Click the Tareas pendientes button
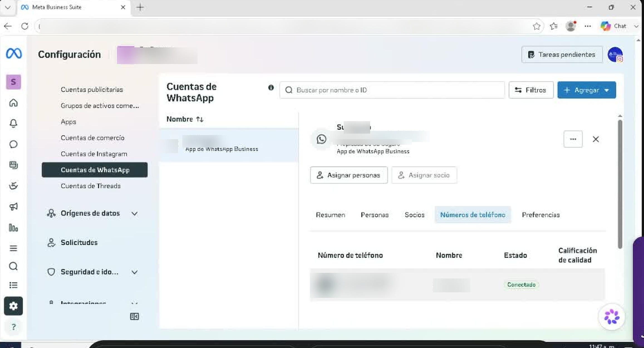 tap(562, 55)
